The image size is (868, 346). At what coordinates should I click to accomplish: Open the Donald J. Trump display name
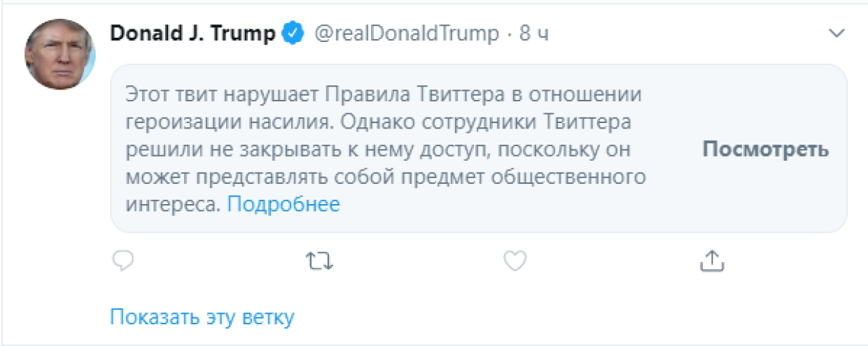click(192, 34)
